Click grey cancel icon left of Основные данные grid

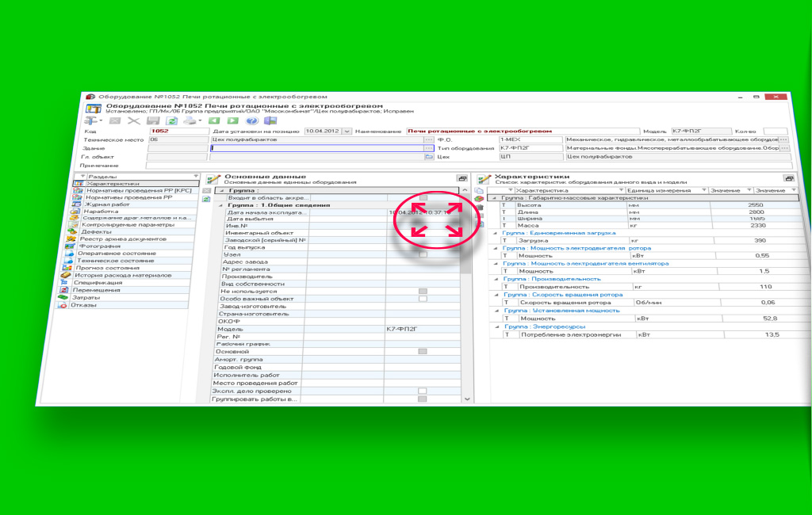pos(207,191)
